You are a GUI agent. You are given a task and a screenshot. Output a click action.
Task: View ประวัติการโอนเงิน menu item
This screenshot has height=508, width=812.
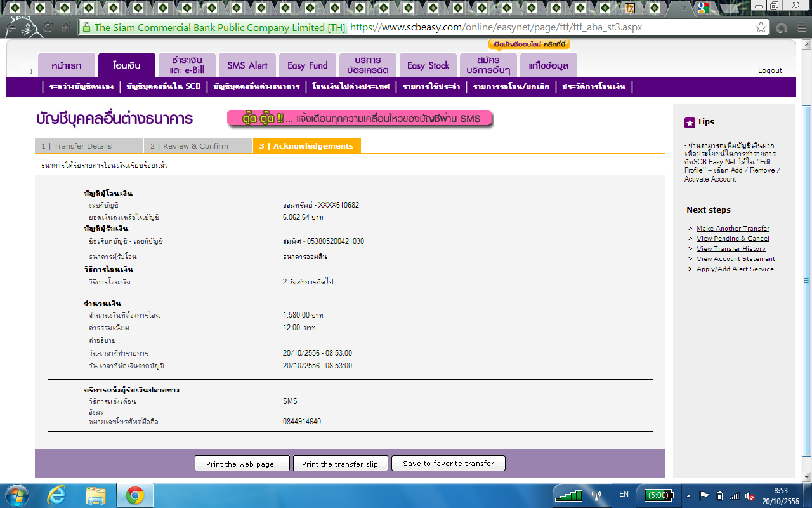594,86
